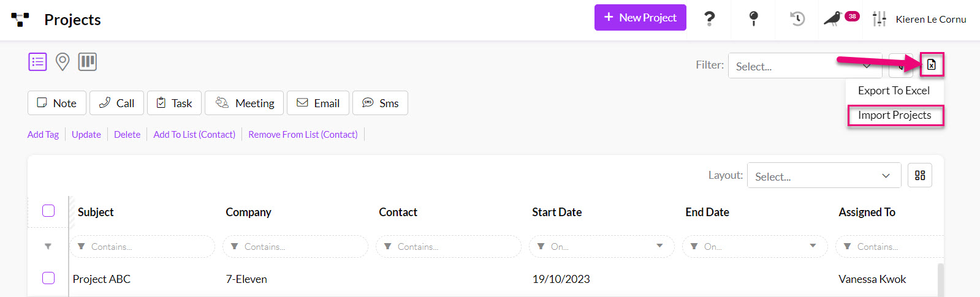Switch to the list view icon
The height and width of the screenshot is (297, 980).
37,62
